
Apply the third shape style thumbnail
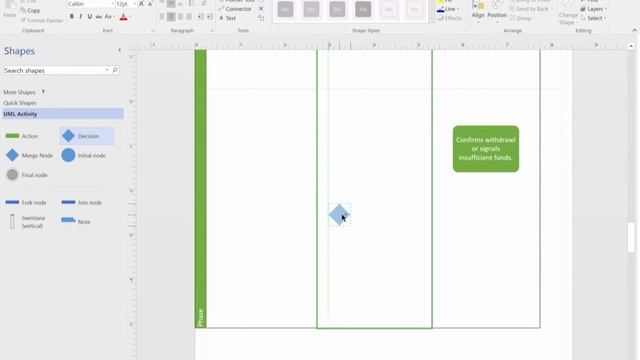[x=337, y=9]
